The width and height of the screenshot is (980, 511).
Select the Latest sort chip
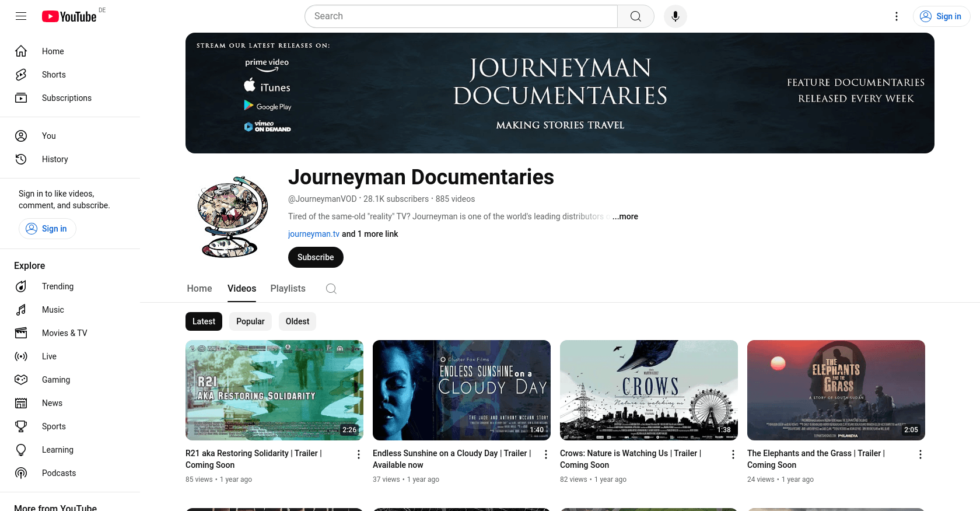pyautogui.click(x=204, y=321)
